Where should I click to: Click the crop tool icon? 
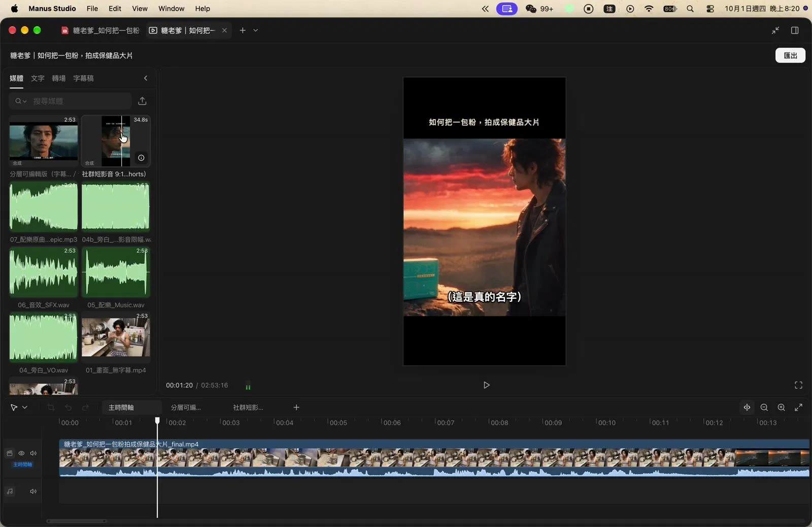[x=51, y=407]
